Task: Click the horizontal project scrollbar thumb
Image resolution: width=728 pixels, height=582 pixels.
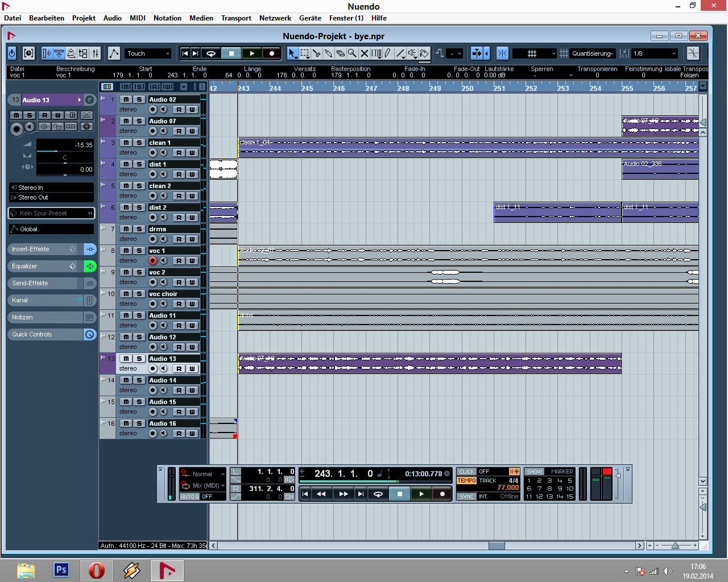Action: 497,546
